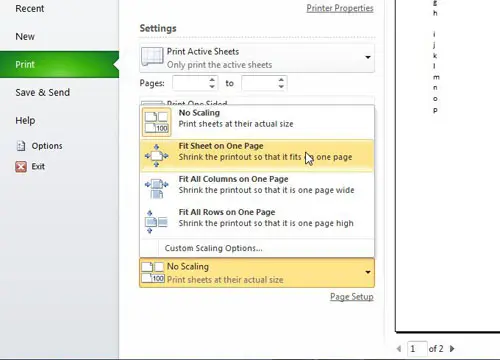Click the selected No Scaling button icon

tap(153, 272)
